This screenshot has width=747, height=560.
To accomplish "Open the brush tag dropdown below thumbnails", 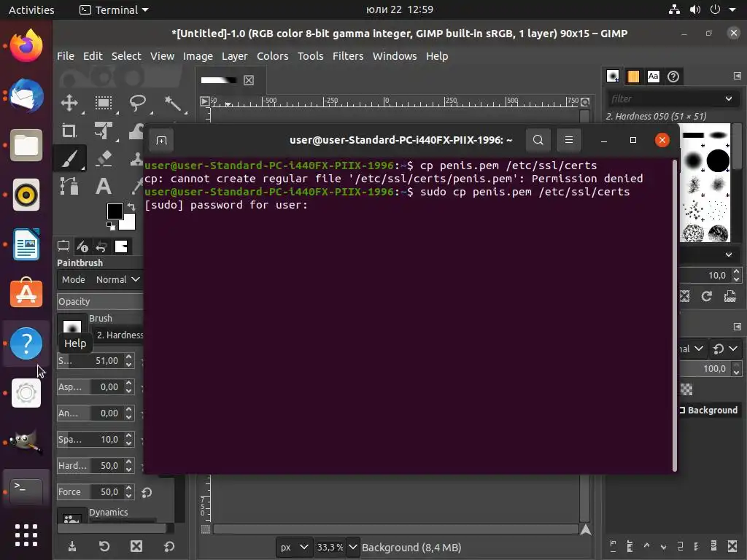I will [x=729, y=254].
